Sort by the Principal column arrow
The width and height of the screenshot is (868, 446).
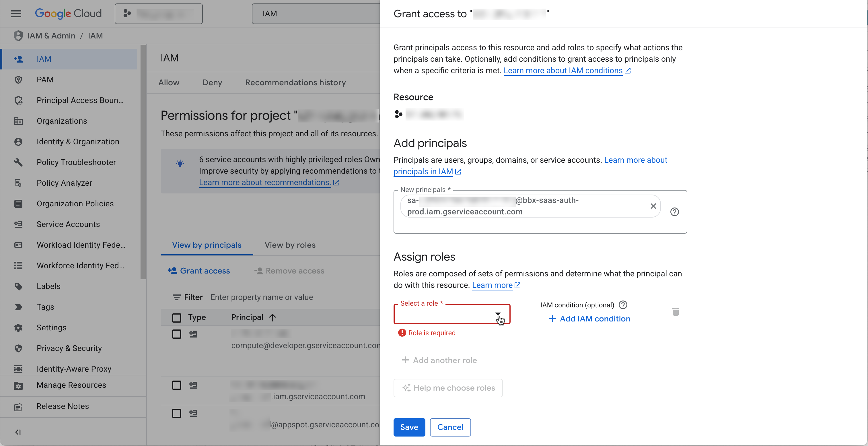(x=273, y=317)
